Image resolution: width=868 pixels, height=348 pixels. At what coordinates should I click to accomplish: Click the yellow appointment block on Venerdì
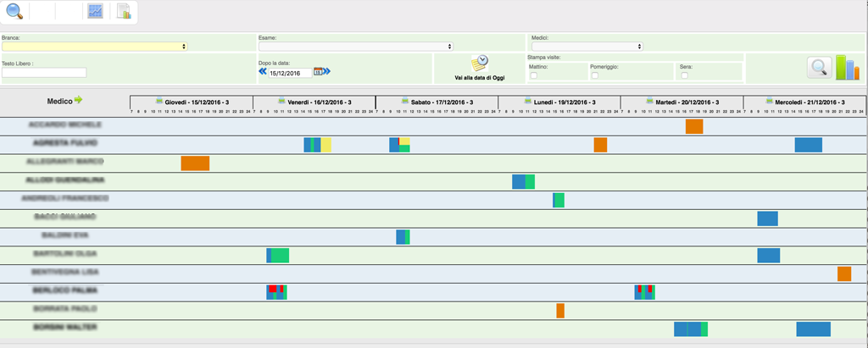point(326,145)
